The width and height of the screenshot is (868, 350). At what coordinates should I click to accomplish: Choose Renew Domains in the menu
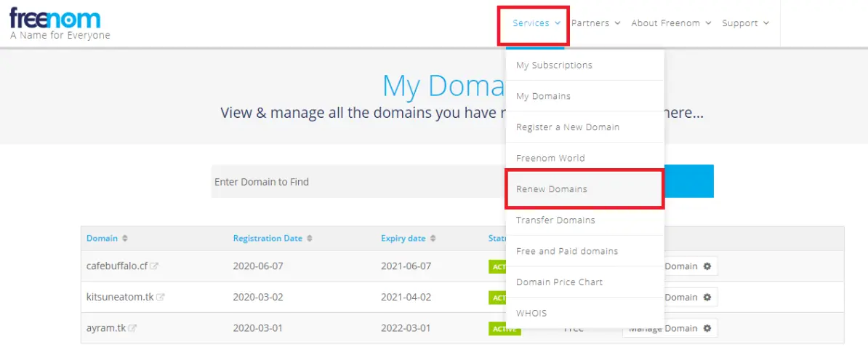tap(584, 189)
